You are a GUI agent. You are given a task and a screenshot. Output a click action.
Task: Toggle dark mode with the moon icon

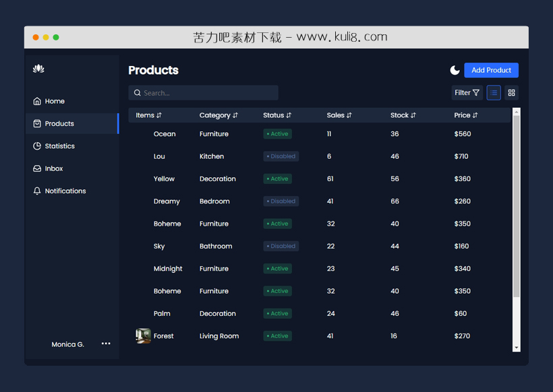[455, 70]
